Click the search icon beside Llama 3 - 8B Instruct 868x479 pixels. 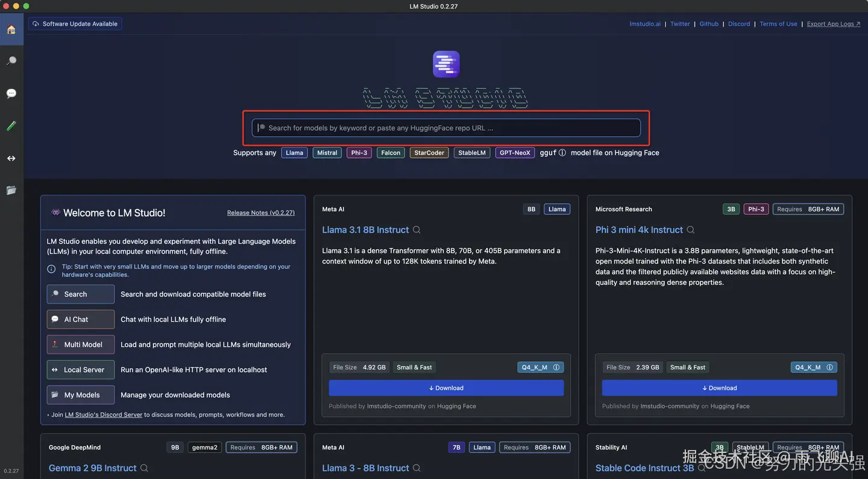click(417, 468)
